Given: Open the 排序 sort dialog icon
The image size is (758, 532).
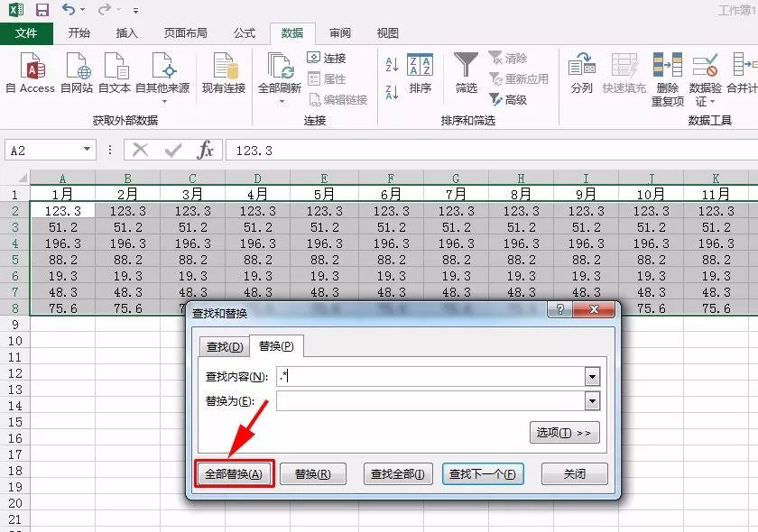Looking at the screenshot, I should pyautogui.click(x=420, y=65).
